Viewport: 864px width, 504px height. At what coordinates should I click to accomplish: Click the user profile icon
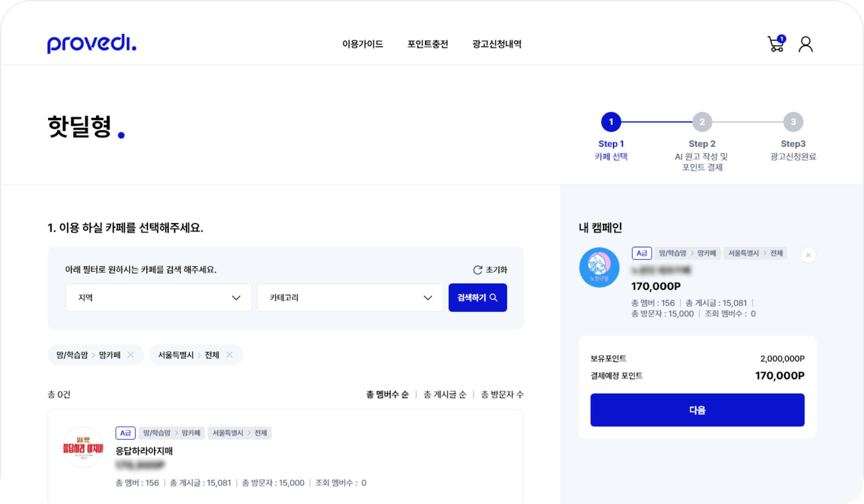pos(805,45)
